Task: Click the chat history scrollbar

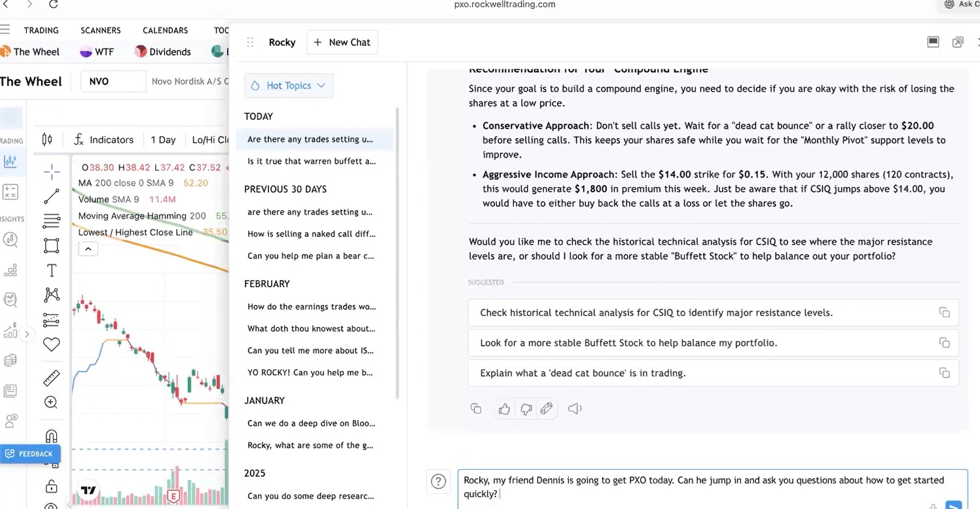Action: coord(397,253)
